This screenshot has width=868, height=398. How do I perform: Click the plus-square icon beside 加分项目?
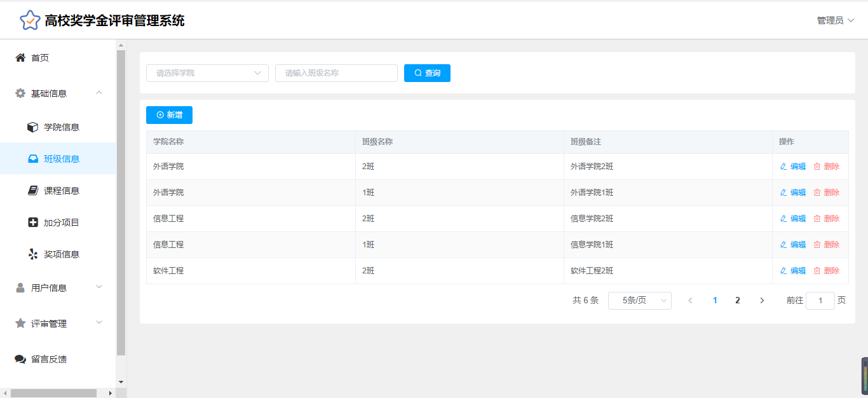[x=33, y=223]
